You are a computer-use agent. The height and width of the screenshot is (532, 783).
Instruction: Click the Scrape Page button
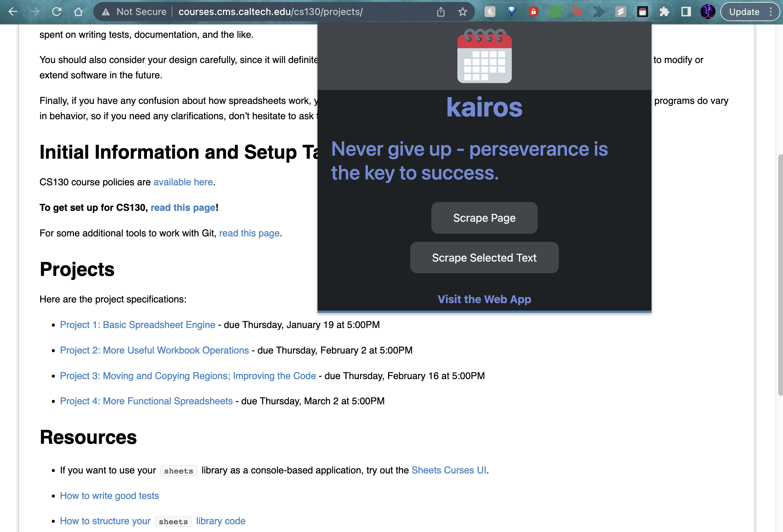pyautogui.click(x=484, y=218)
